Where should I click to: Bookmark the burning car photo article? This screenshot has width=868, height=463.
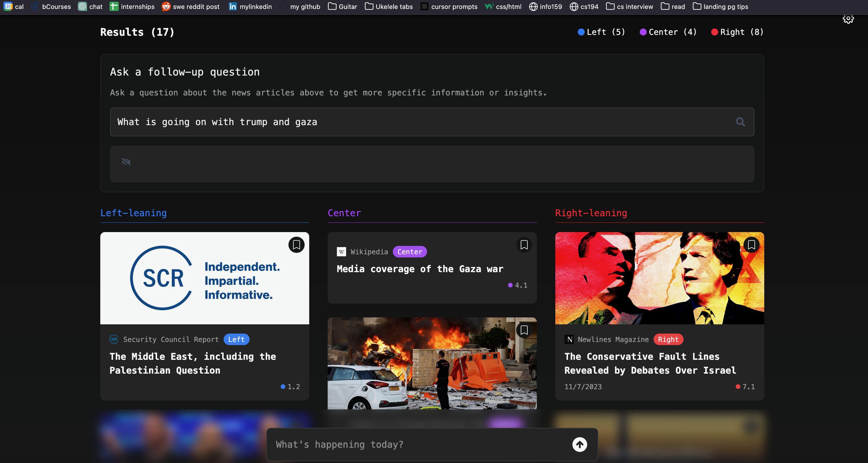(524, 330)
